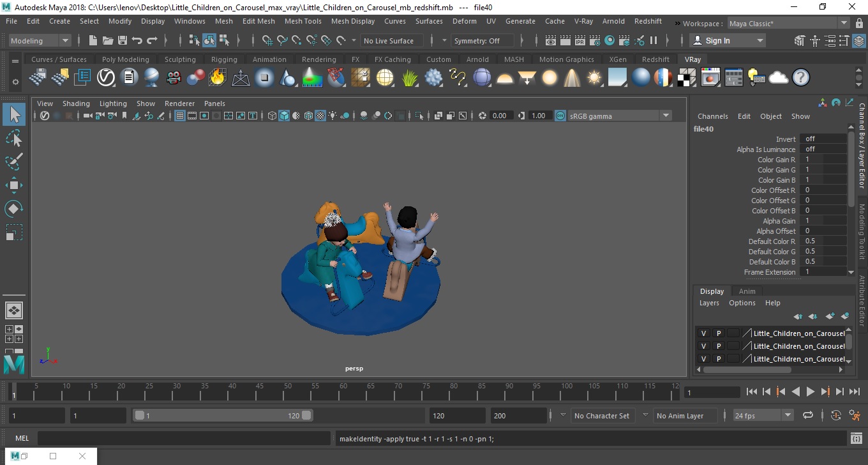The image size is (868, 465).
Task: Toggle loop playback mode icon
Action: [808, 415]
